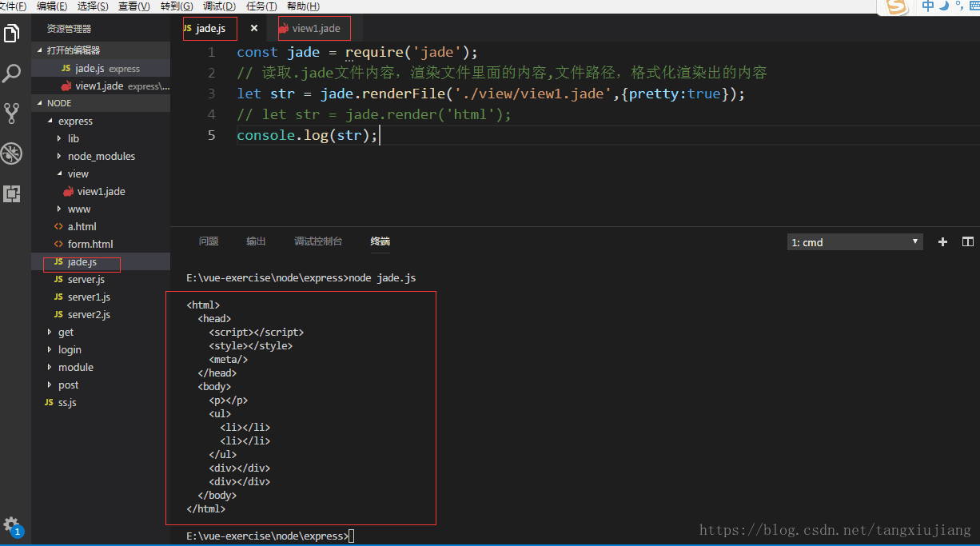Switch to the 终端 panel tab

coord(380,241)
